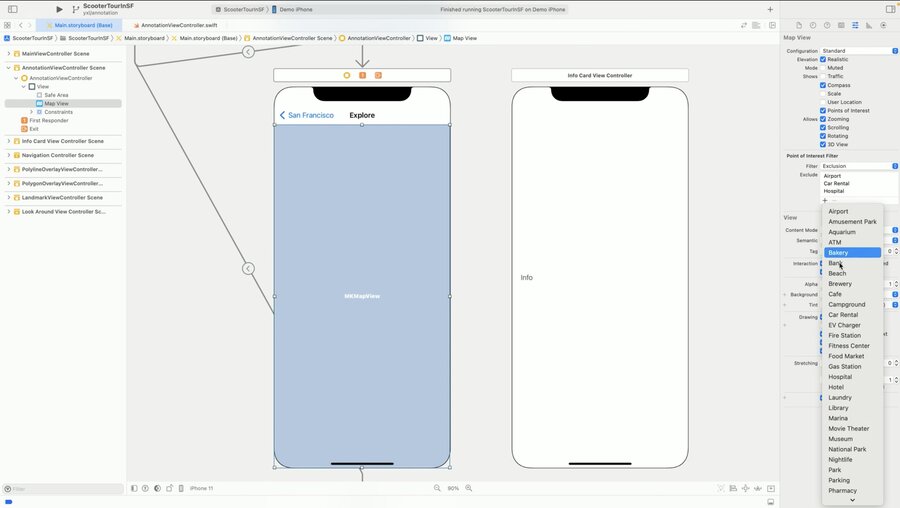The image size is (900, 508).
Task: Open the related items grid icon
Action: (x=7, y=25)
